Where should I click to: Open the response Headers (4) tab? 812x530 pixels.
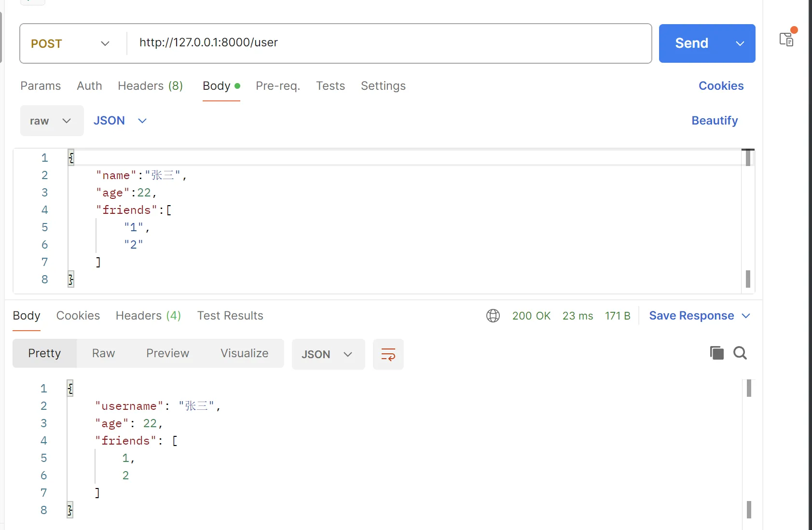pos(148,316)
